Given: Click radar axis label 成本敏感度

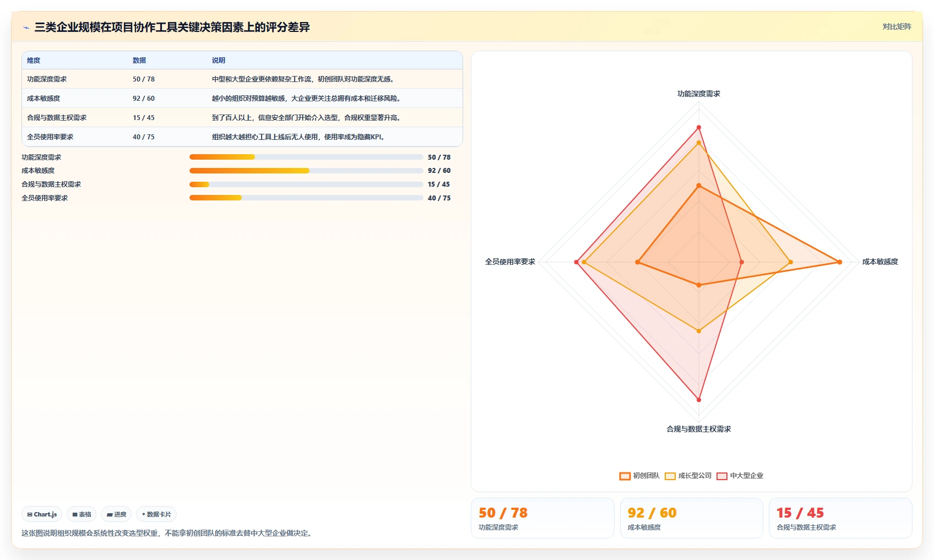Looking at the screenshot, I should point(880,262).
